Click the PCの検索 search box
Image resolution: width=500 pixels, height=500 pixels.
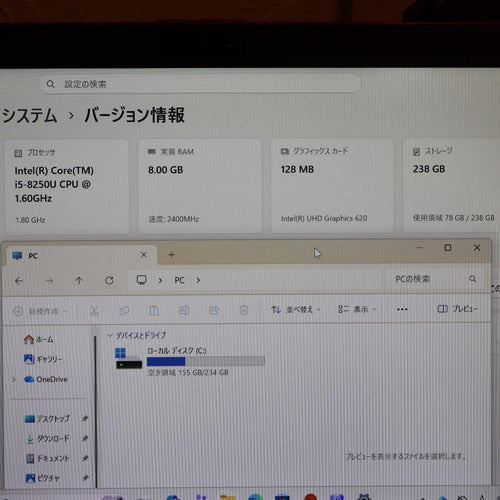(434, 279)
